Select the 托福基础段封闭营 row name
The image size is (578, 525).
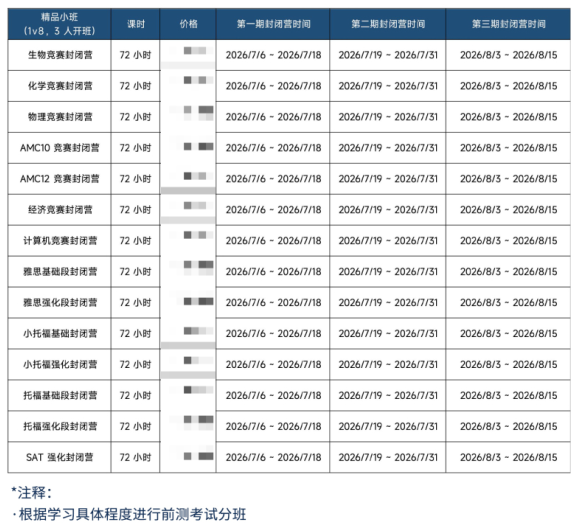click(60, 396)
